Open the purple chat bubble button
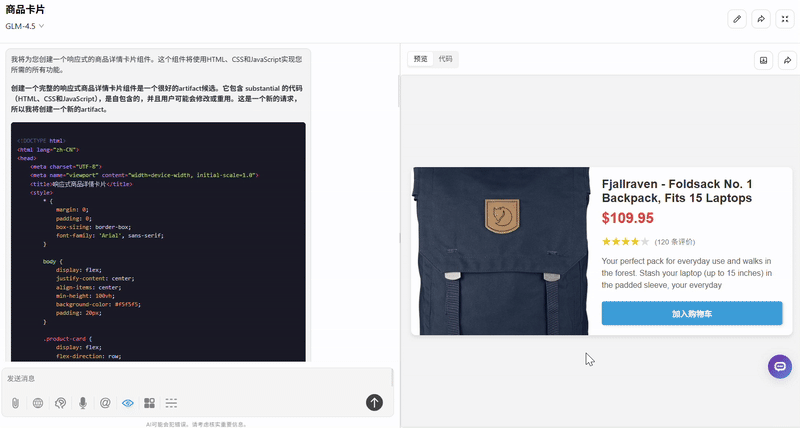800x428 pixels. point(780,366)
